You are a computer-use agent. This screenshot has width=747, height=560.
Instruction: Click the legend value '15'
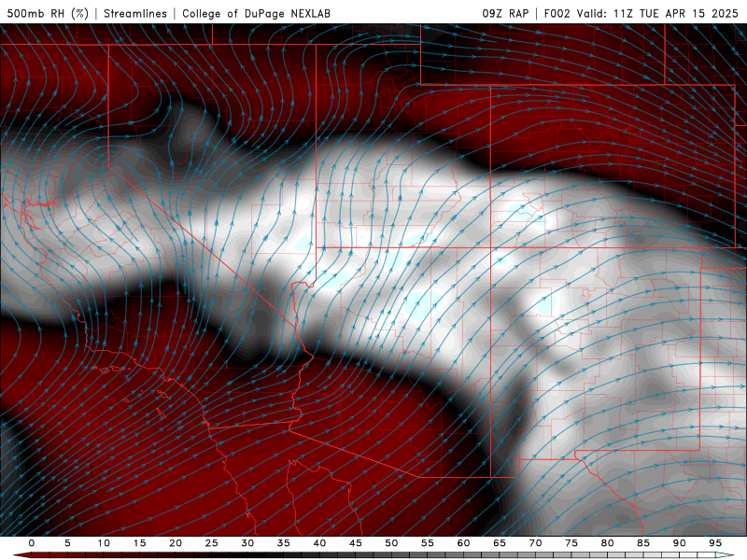(x=139, y=543)
